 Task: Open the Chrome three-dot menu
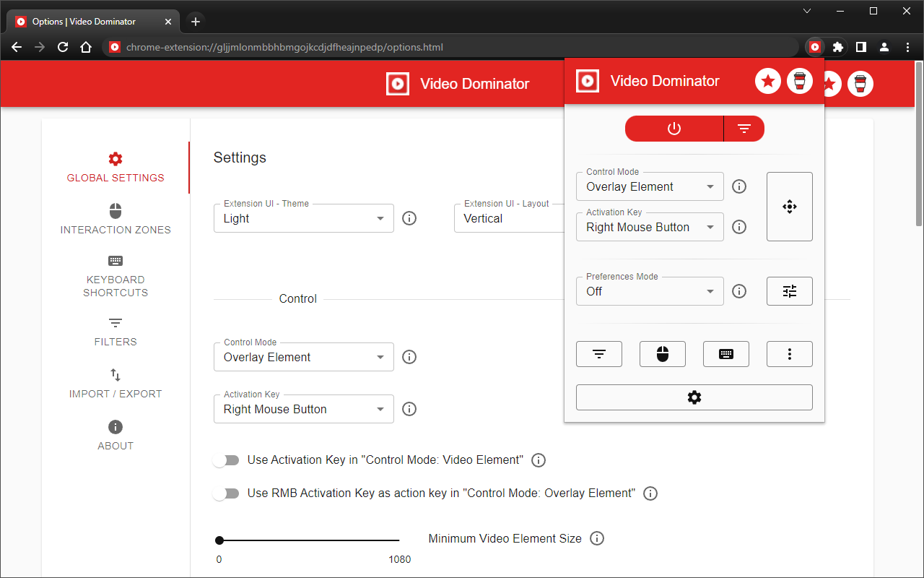tap(907, 47)
